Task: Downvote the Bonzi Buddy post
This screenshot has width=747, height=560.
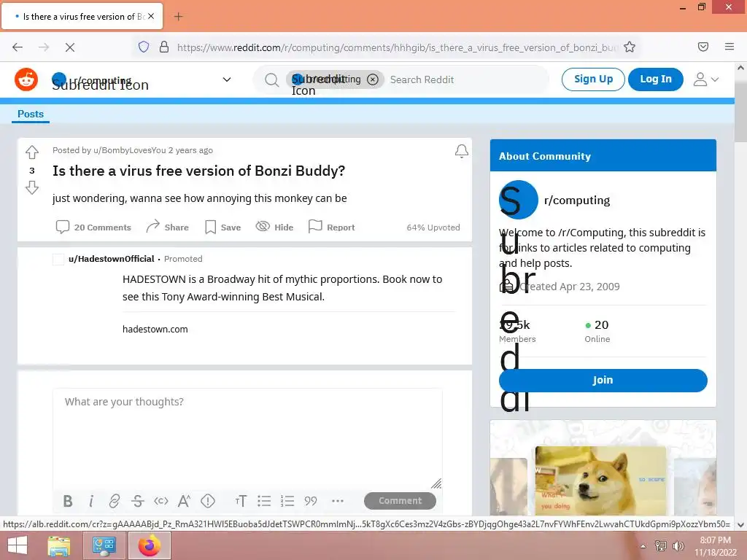Action: (x=32, y=187)
